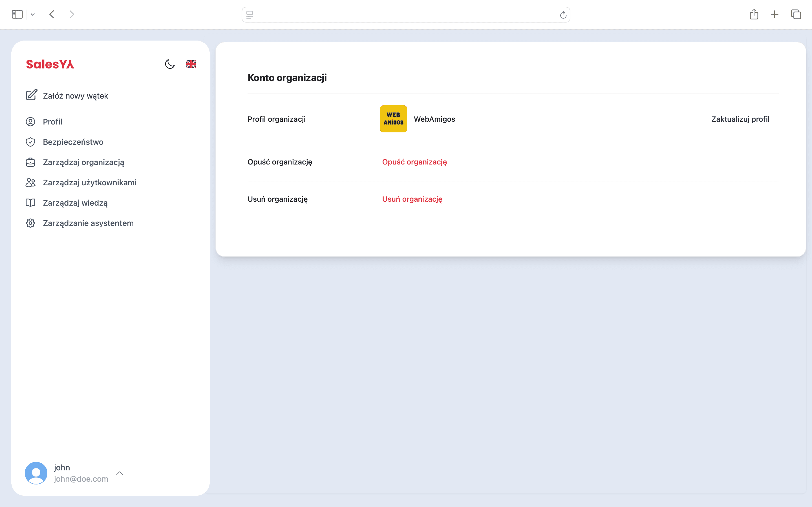Click Zaktualizuj profil button

tap(740, 119)
